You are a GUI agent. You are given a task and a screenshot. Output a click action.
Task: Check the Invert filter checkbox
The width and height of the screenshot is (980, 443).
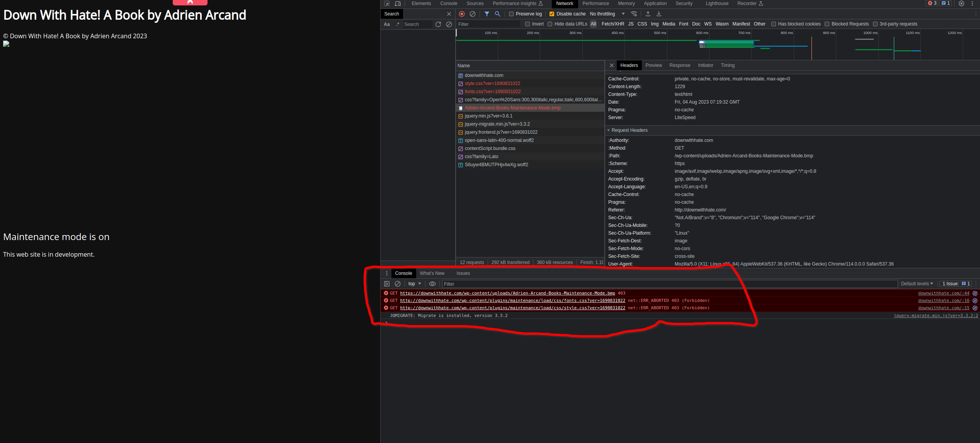tap(527, 24)
